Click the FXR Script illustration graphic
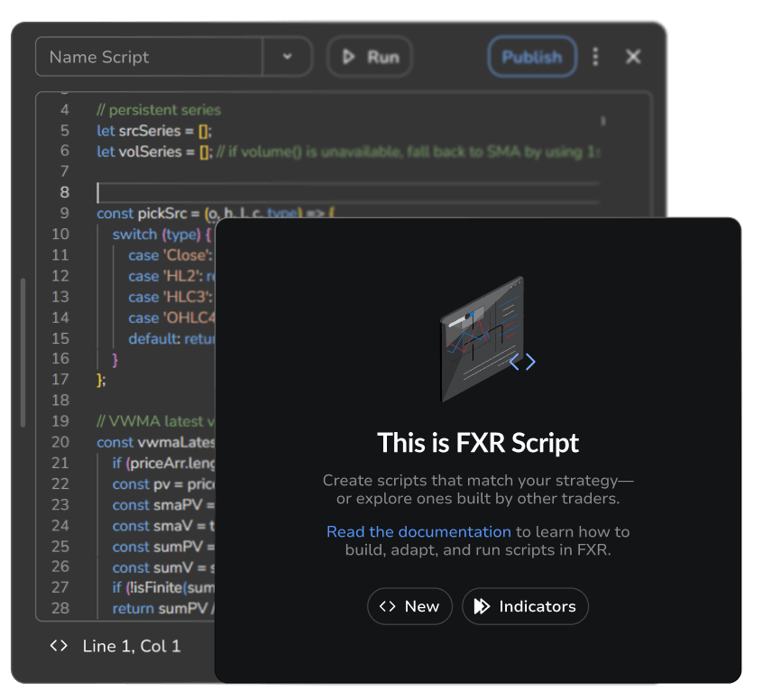This screenshot has height=700, width=772. 487,339
